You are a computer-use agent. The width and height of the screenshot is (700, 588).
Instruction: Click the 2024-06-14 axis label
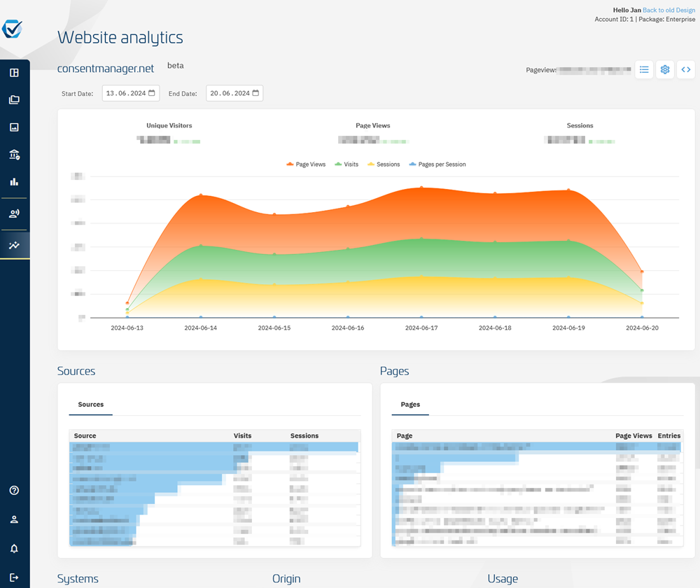[200, 328]
